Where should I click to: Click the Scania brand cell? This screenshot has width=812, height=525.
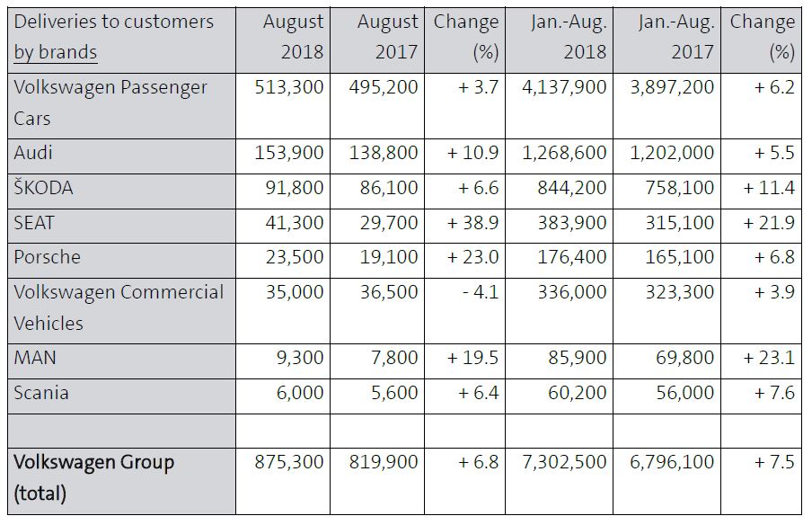click(x=41, y=393)
